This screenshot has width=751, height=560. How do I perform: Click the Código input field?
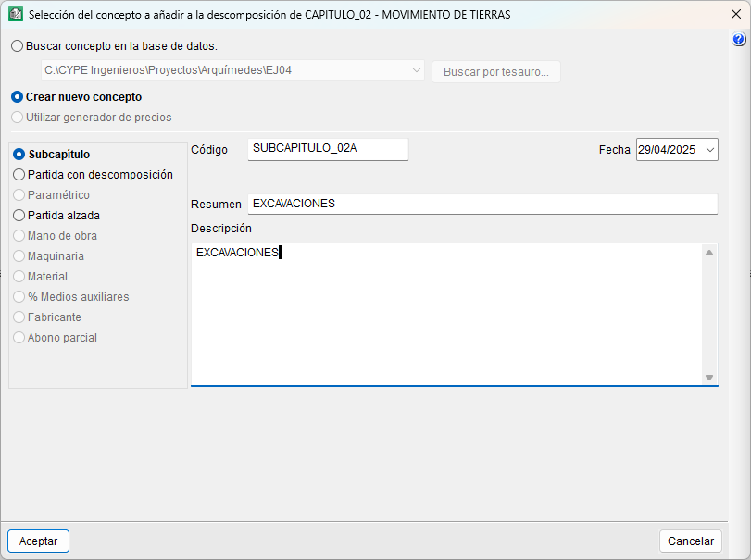click(x=328, y=149)
